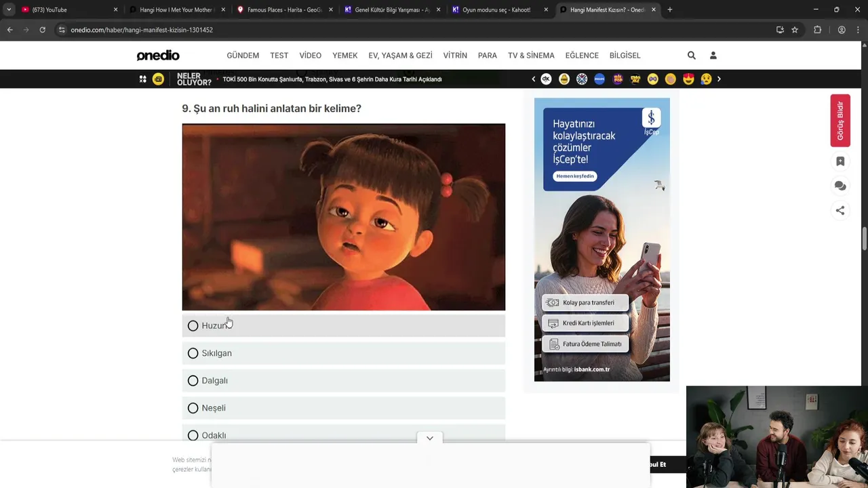The width and height of the screenshot is (868, 488).
Task: Click the NELER OLUYOR? label
Action: tap(194, 79)
